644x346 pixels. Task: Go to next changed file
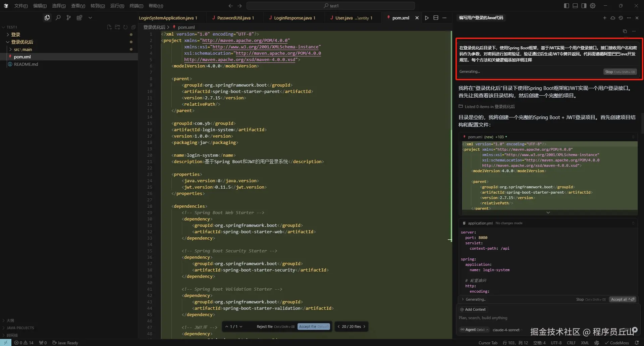pos(364,327)
